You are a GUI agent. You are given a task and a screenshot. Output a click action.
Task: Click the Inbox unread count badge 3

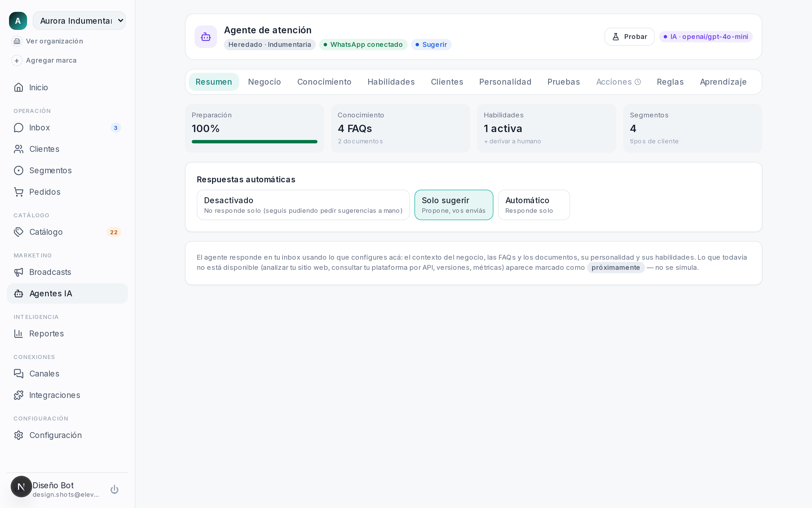pyautogui.click(x=116, y=128)
